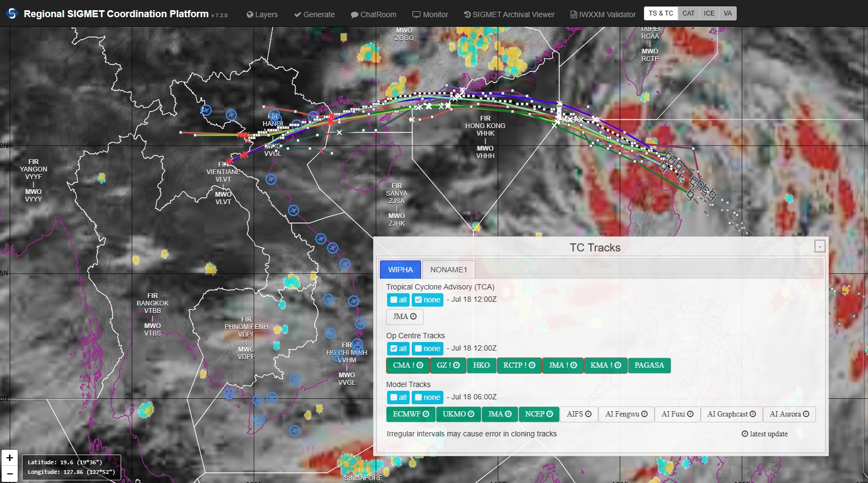Collapse the TC Tracks panel

[819, 246]
